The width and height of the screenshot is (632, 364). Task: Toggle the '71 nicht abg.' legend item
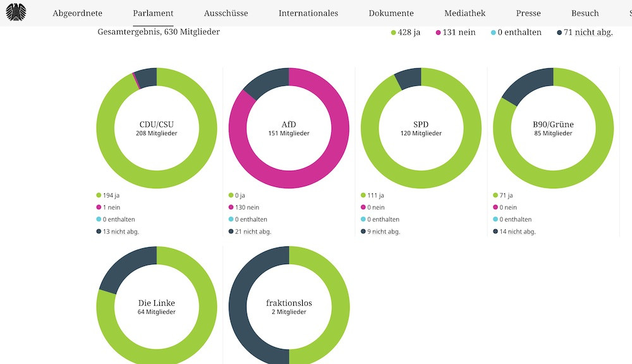pos(585,32)
